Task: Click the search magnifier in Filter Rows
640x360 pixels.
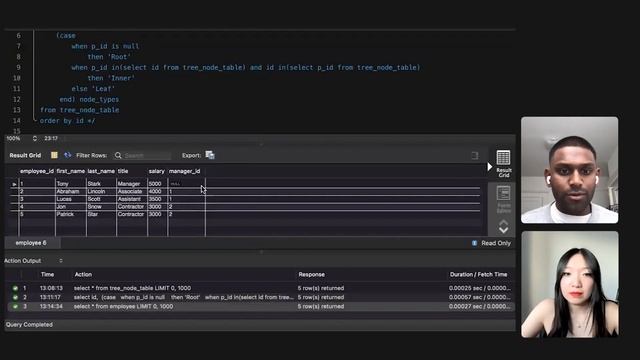Action: (x=118, y=156)
